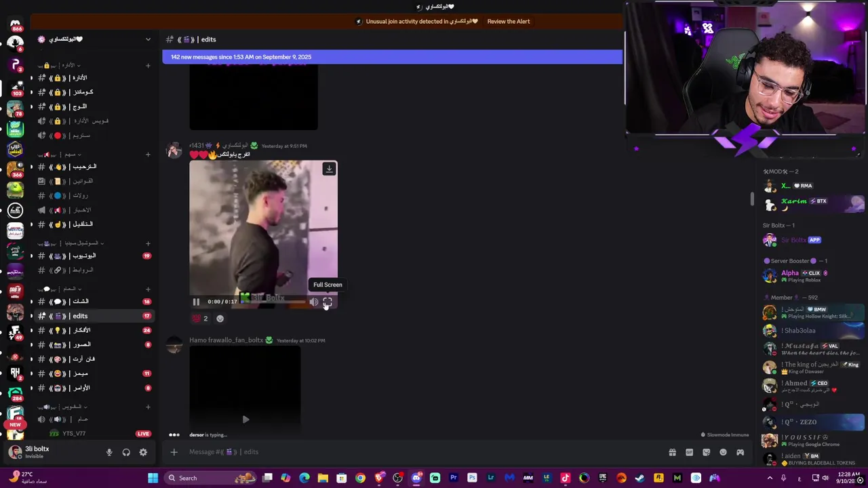Collapse the السوشيال ميديا category header
The width and height of the screenshot is (868, 488).
pos(72,243)
